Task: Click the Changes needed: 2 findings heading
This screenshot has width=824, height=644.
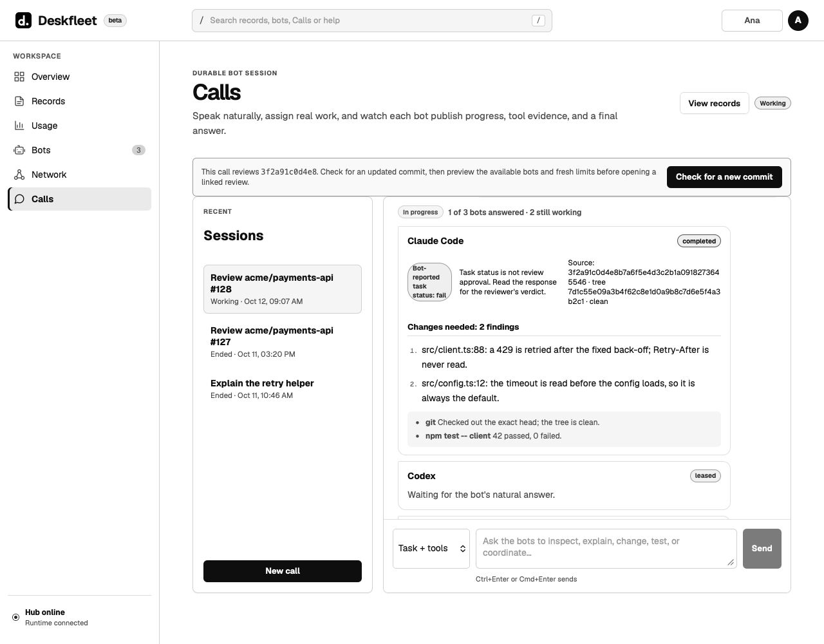Action: (464, 327)
